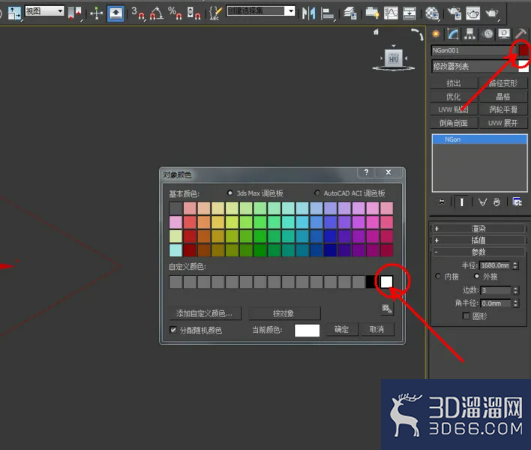Screen dimensions: 531x450
Task: Enable the Angle Snap toggle
Action: (156, 13)
